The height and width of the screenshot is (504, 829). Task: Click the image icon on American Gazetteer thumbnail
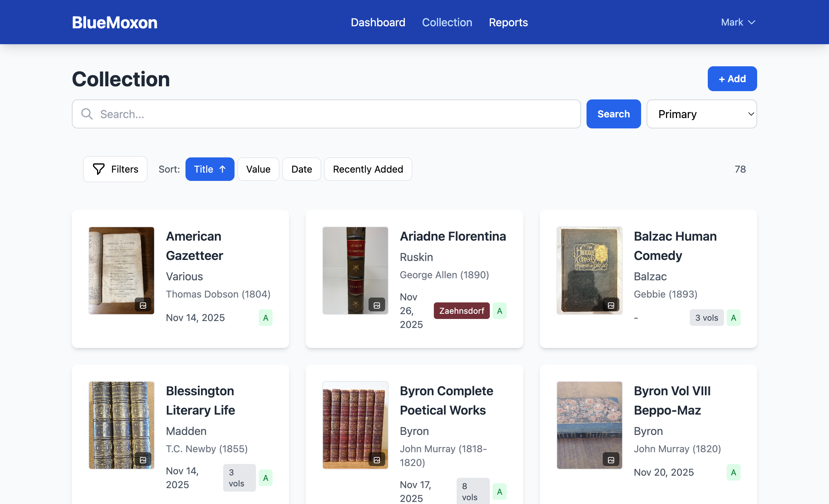tap(143, 305)
